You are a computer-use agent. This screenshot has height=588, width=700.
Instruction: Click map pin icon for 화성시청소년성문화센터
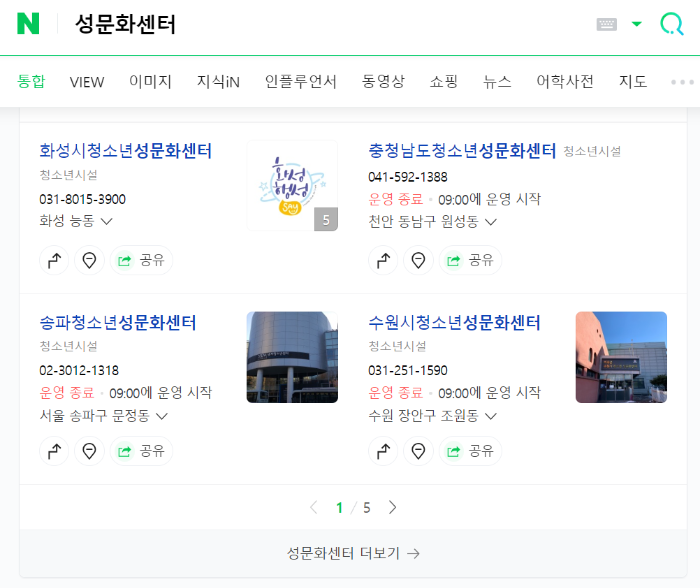point(89,260)
